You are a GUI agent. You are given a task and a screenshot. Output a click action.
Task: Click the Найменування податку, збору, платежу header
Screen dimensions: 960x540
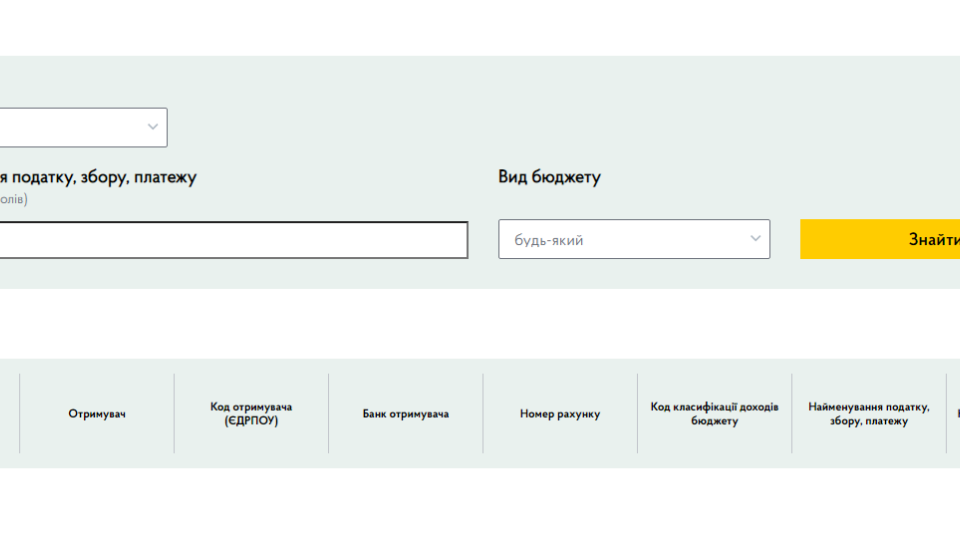click(869, 414)
